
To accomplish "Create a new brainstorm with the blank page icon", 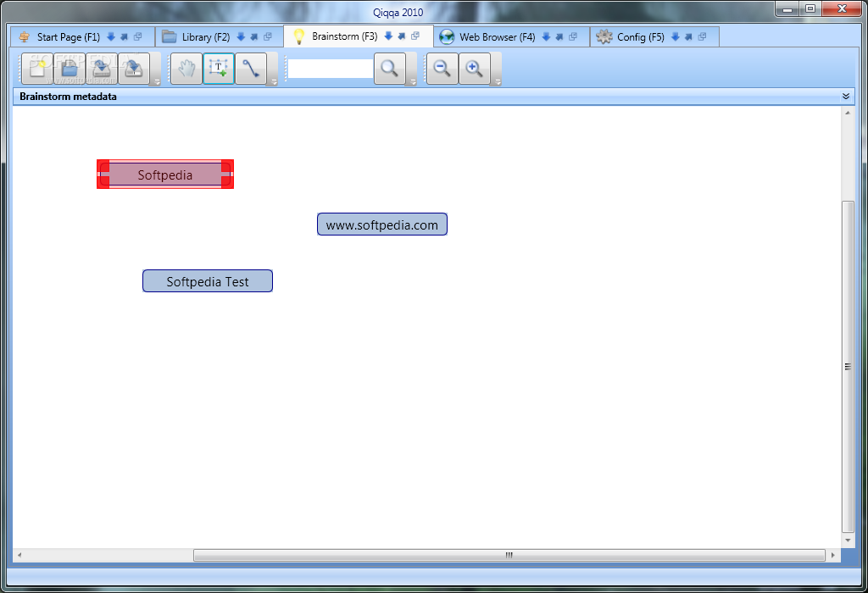I will coord(37,69).
